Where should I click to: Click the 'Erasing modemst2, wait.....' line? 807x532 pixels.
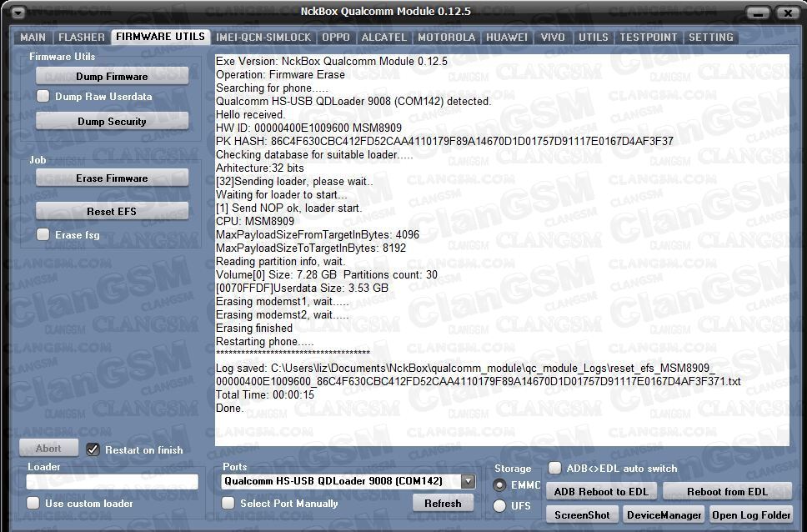[x=283, y=314]
